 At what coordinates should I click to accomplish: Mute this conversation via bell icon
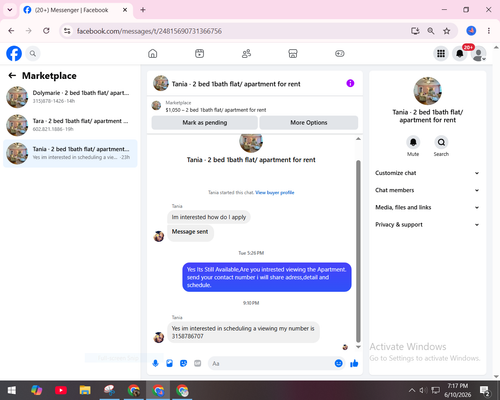(x=413, y=142)
